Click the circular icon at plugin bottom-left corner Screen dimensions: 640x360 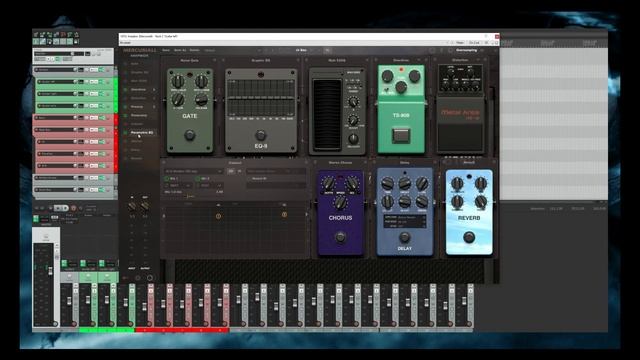coord(150,278)
